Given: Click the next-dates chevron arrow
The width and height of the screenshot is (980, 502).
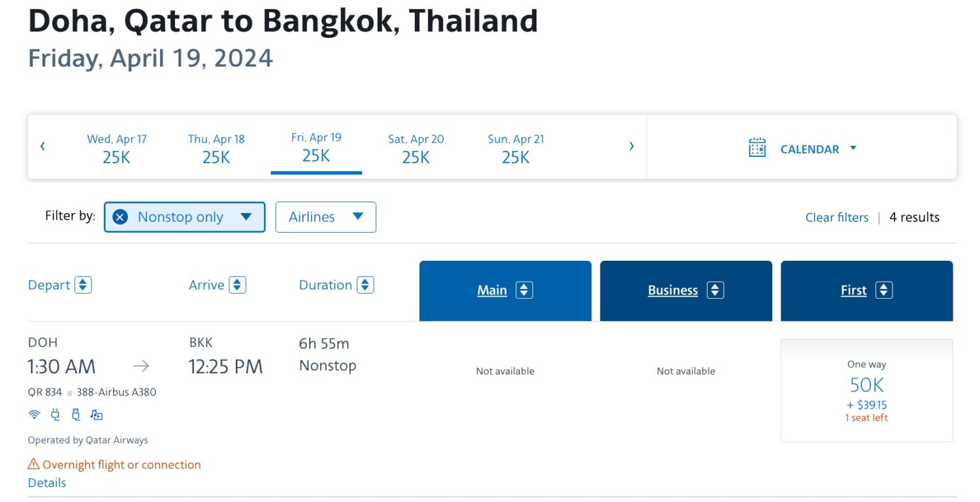Looking at the screenshot, I should pyautogui.click(x=631, y=146).
